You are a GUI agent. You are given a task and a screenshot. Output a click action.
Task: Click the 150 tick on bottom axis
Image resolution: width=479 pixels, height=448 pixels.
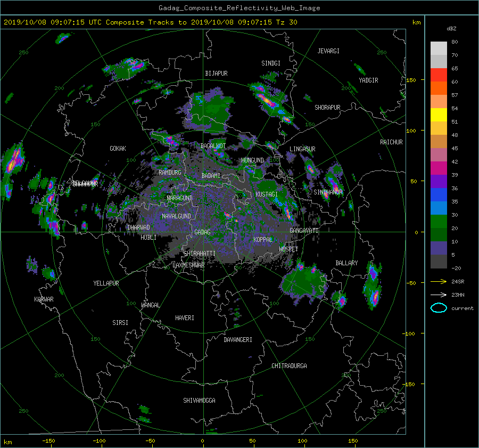353,441
